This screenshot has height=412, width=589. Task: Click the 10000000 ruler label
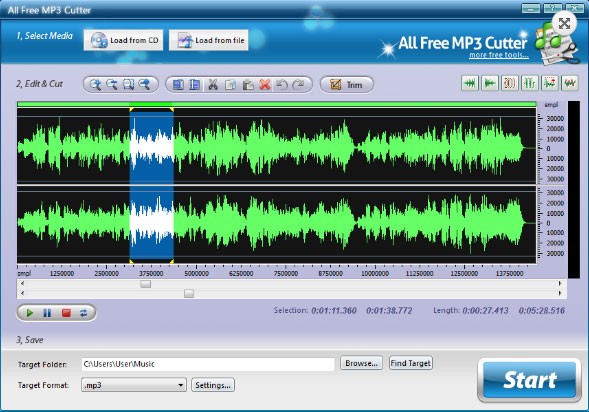pos(375,274)
